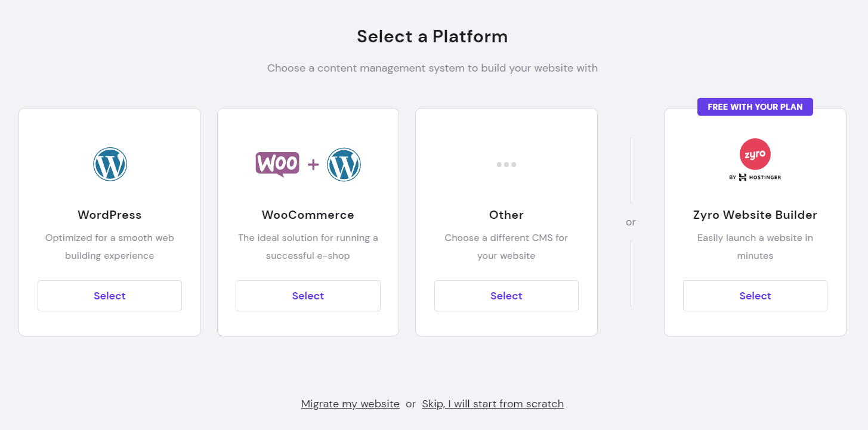Click the BY HOSTINGER branding mark

pos(755,177)
